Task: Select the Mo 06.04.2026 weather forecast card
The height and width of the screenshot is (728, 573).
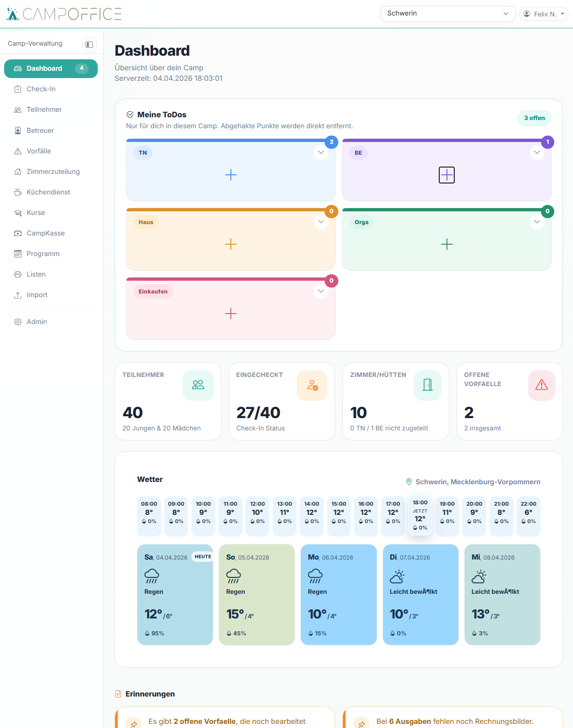Action: point(338,594)
